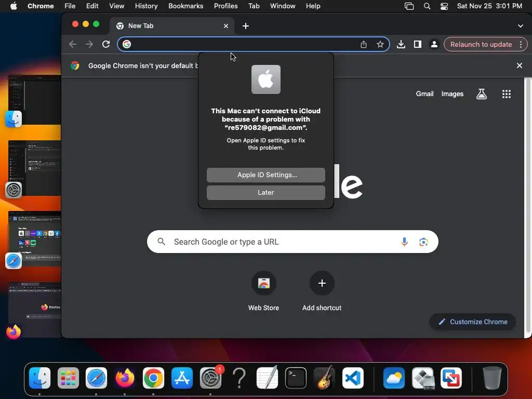Click the Stage Manager icon in menu bar
This screenshot has height=399, width=532.
[x=409, y=6]
